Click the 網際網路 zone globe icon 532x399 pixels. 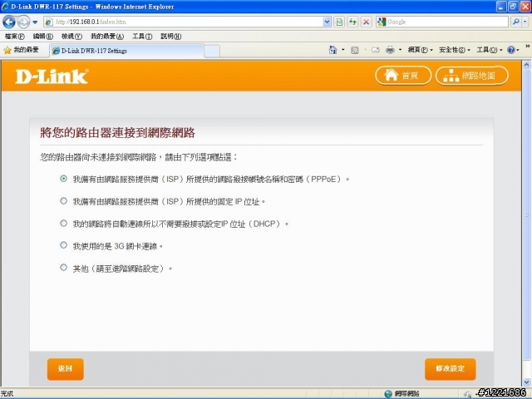click(388, 393)
